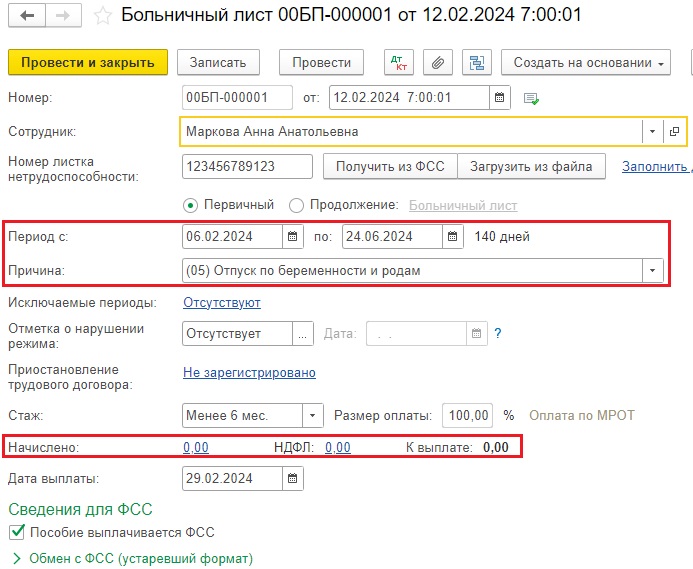
Task: Open the Причина dropdown arrow
Action: pyautogui.click(x=652, y=271)
